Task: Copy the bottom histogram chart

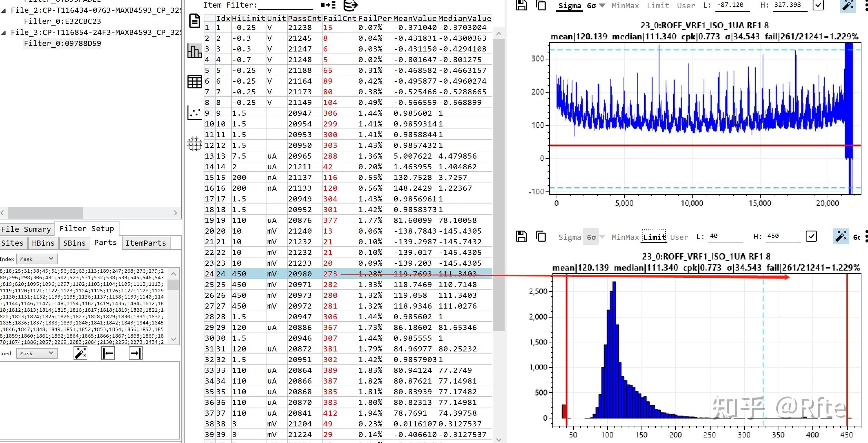Action: (541, 237)
